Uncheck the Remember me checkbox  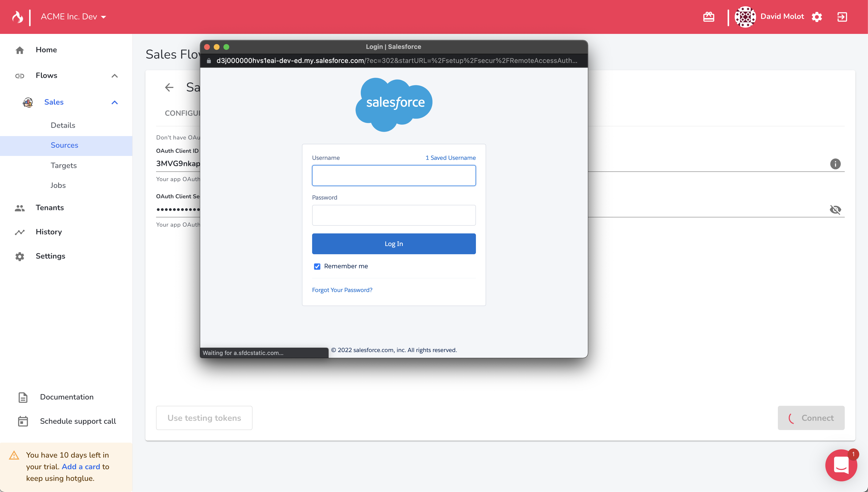(317, 266)
